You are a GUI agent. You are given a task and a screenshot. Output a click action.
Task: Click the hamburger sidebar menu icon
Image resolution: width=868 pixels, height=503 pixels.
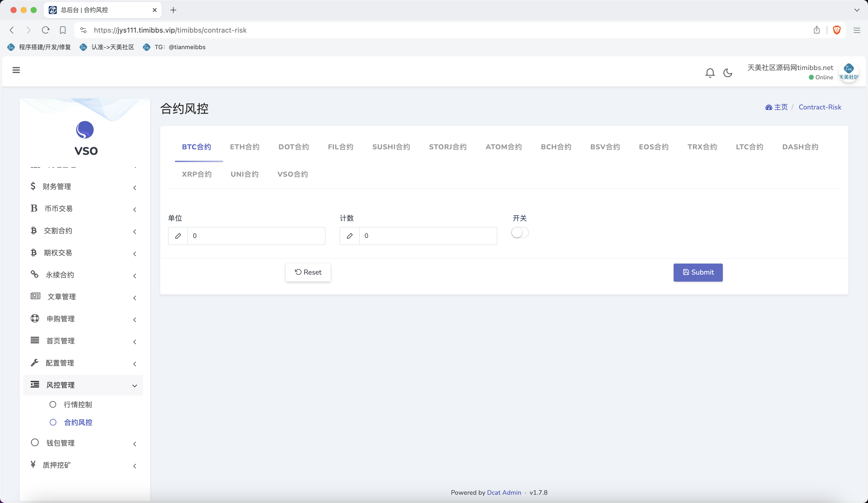coord(16,70)
